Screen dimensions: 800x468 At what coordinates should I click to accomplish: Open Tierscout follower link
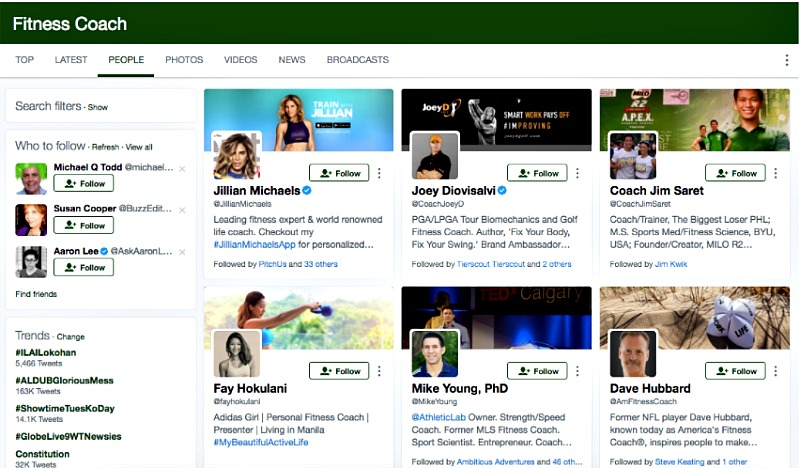click(491, 264)
